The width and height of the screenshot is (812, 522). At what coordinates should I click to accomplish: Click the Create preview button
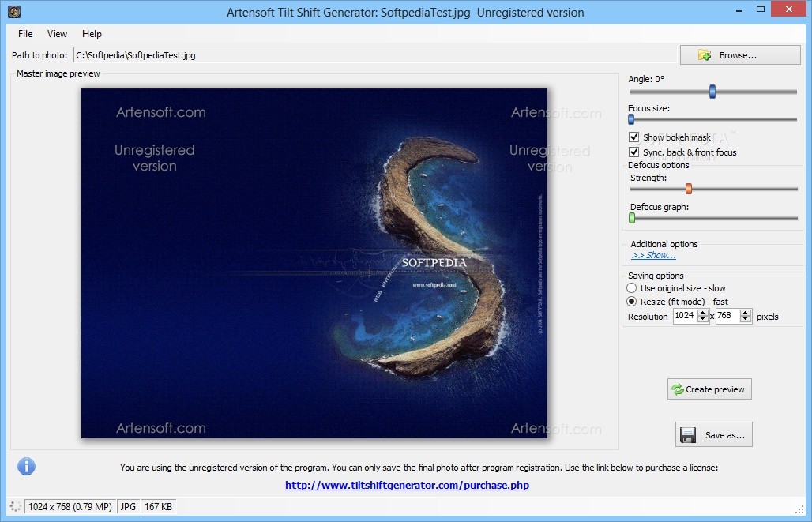point(709,389)
